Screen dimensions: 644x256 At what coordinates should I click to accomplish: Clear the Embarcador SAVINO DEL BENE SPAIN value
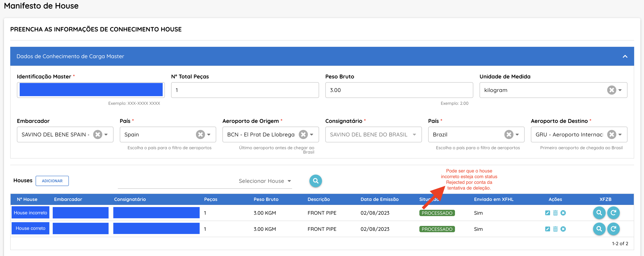tap(98, 134)
